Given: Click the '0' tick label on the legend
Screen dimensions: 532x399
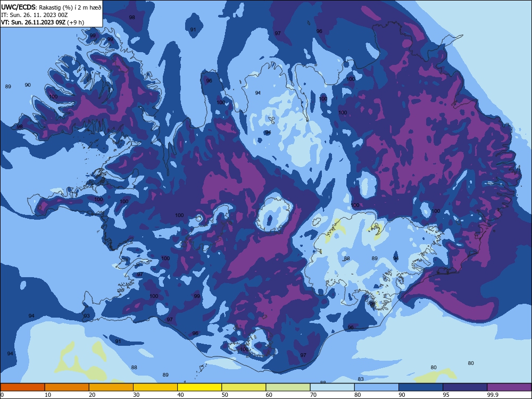Looking at the screenshot, I should (2, 395).
